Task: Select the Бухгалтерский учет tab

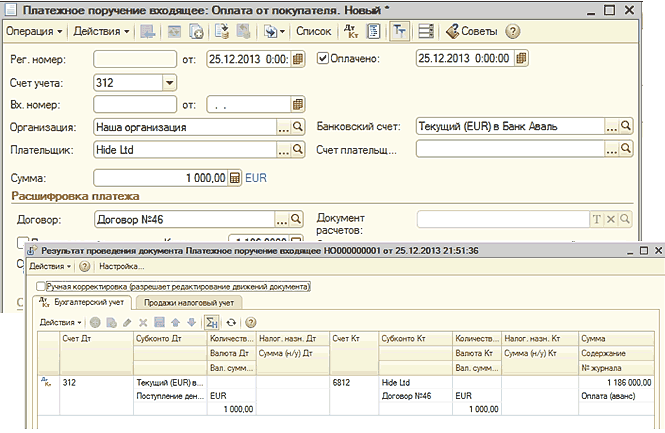Action: [x=82, y=302]
